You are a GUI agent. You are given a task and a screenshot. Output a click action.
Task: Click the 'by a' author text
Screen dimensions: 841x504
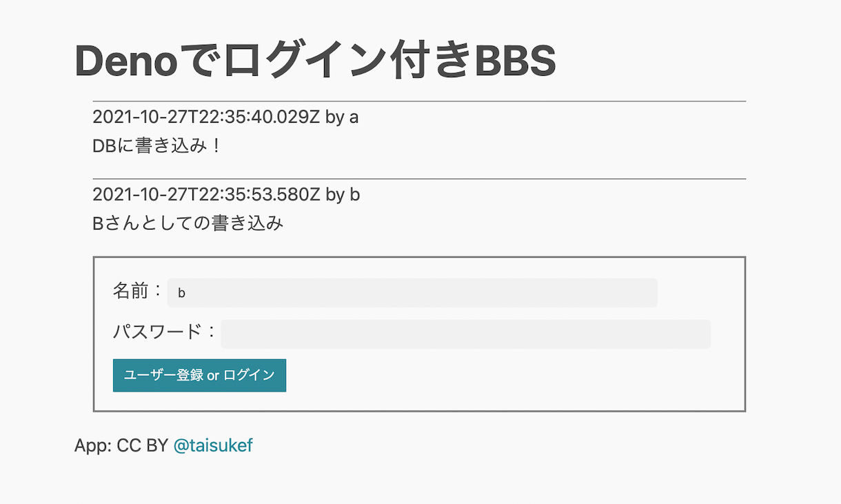tap(342, 117)
